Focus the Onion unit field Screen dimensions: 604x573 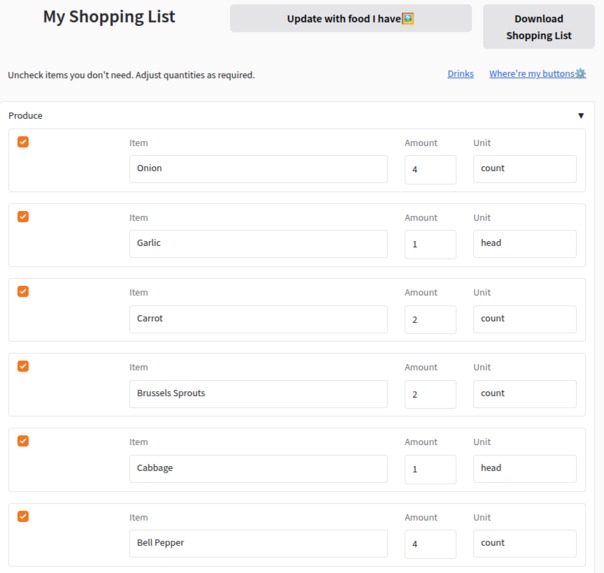(x=525, y=169)
